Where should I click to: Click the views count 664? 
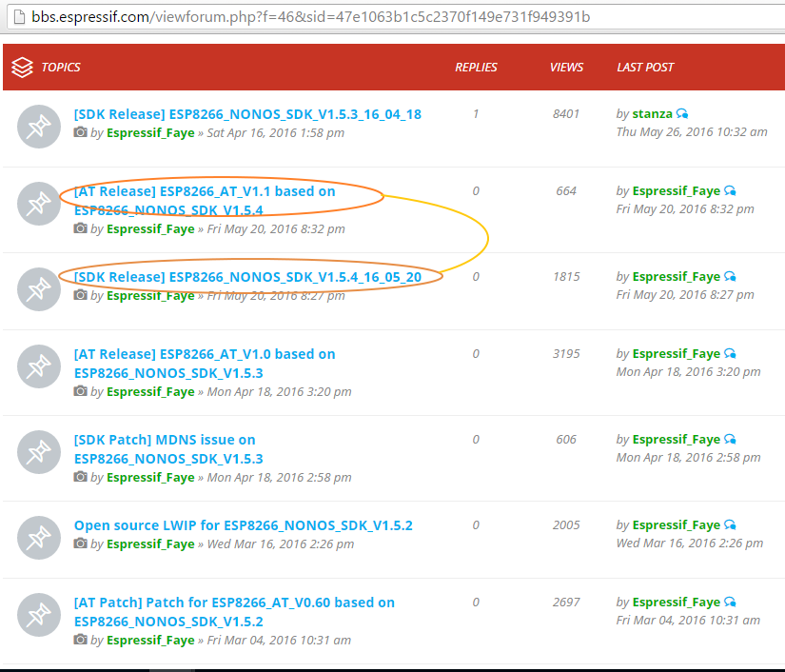point(566,191)
